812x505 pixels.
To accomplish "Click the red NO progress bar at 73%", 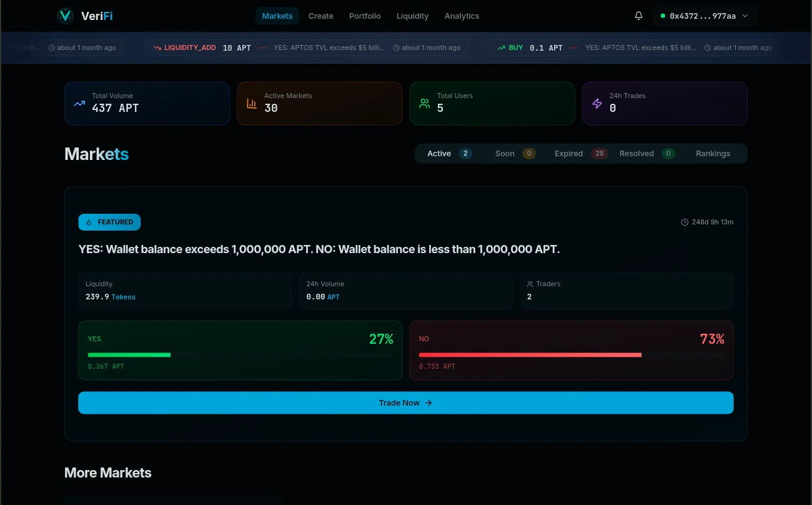I will [x=530, y=354].
